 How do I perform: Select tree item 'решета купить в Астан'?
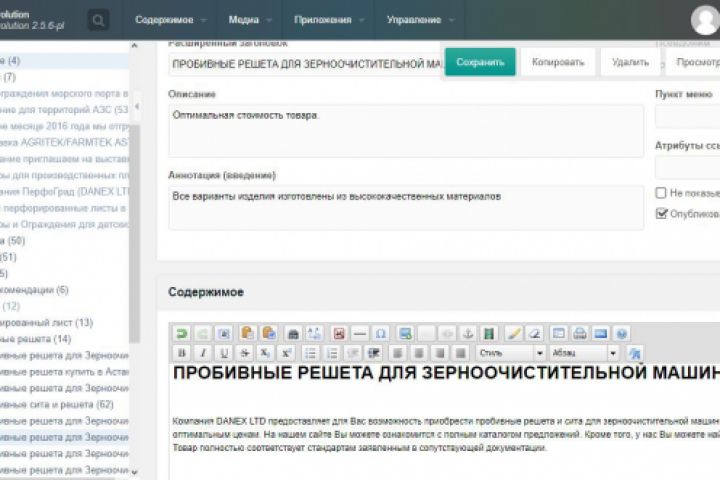pos(64,372)
